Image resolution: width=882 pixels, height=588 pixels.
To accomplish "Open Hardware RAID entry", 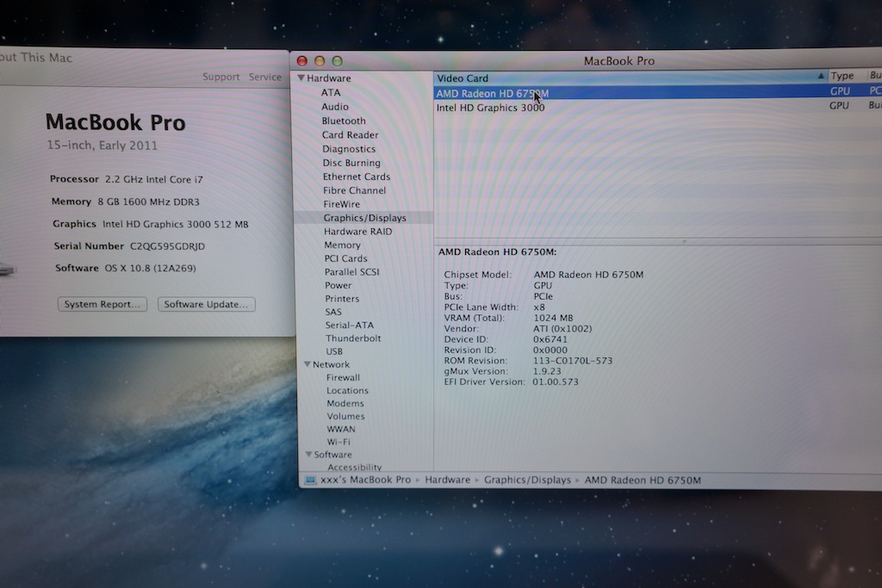I will [x=357, y=231].
